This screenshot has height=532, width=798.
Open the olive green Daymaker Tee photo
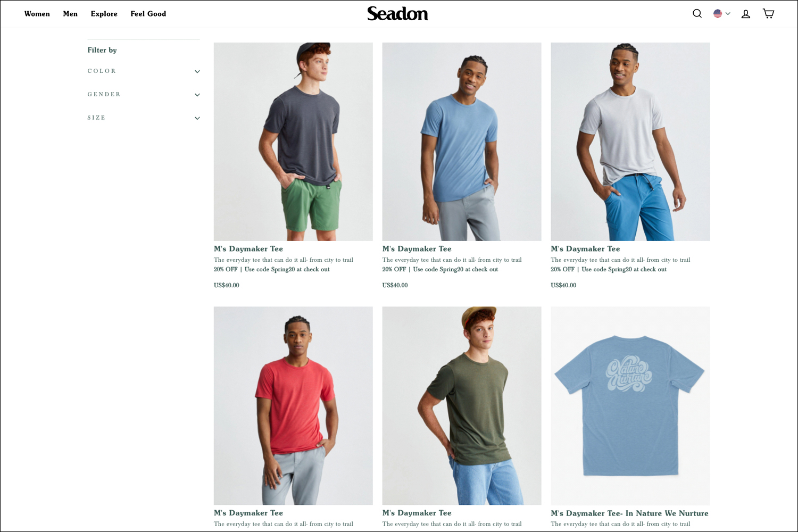[462, 405]
